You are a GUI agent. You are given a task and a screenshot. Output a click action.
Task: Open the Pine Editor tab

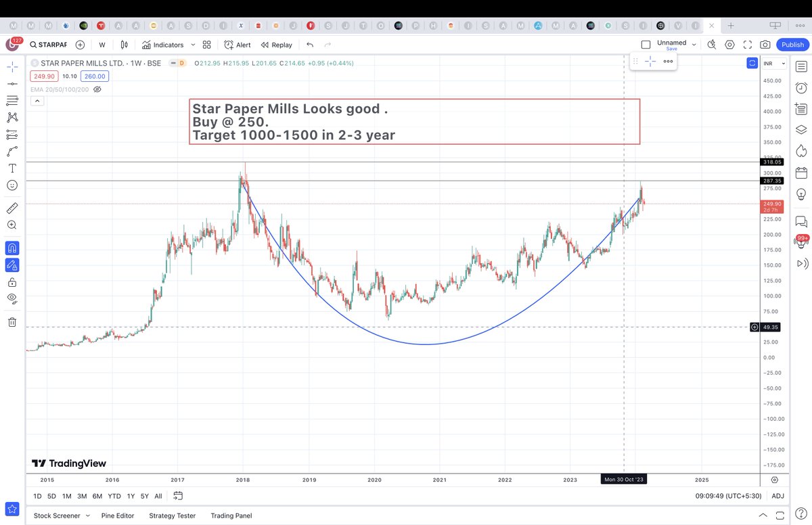[118, 516]
